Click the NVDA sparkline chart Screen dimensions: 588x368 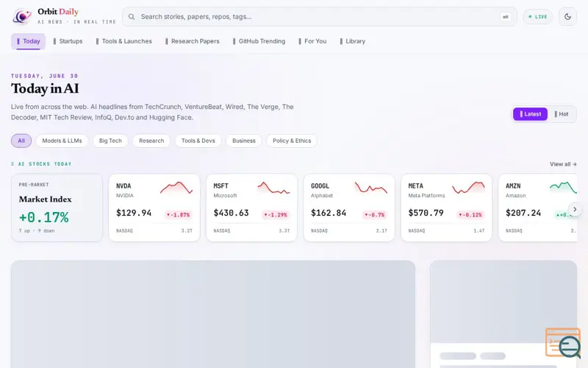coord(176,188)
